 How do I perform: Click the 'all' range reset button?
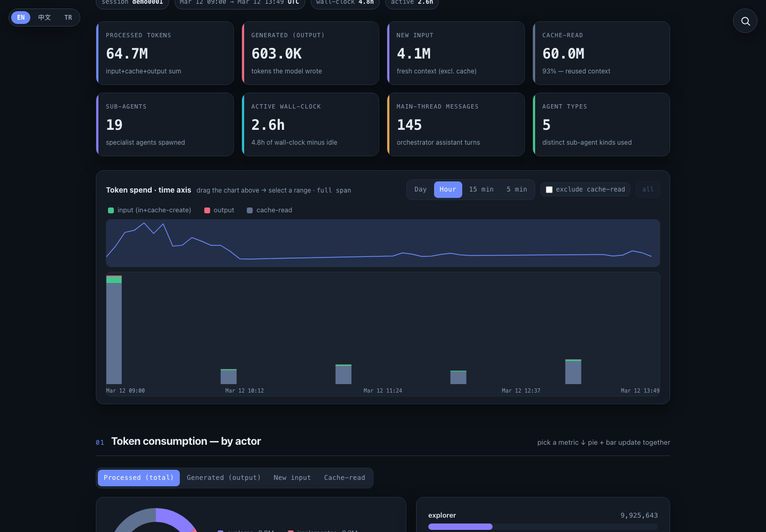(648, 189)
